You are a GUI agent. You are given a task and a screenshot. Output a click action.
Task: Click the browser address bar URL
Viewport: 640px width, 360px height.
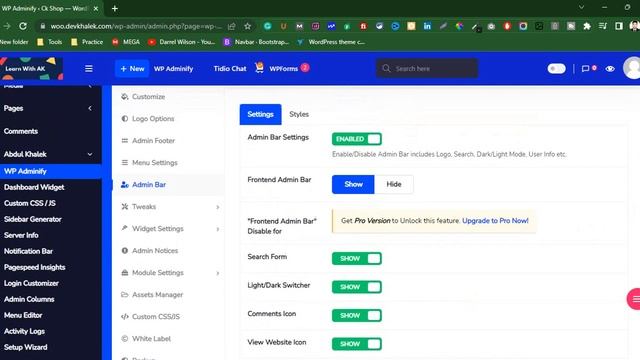[x=136, y=26]
